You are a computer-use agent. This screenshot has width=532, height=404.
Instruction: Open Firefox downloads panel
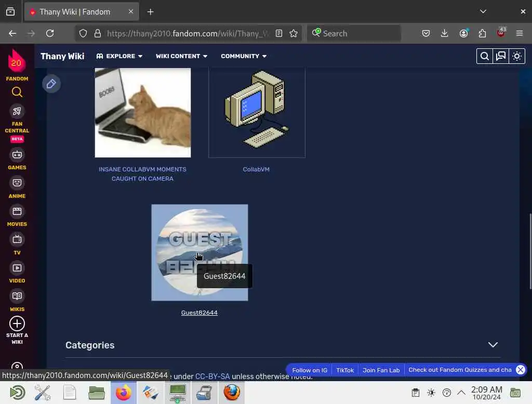(445, 33)
